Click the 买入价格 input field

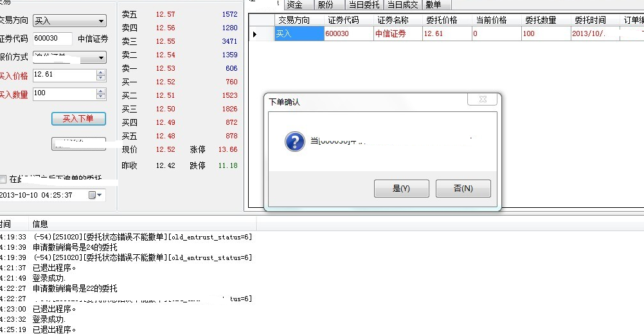(x=65, y=75)
